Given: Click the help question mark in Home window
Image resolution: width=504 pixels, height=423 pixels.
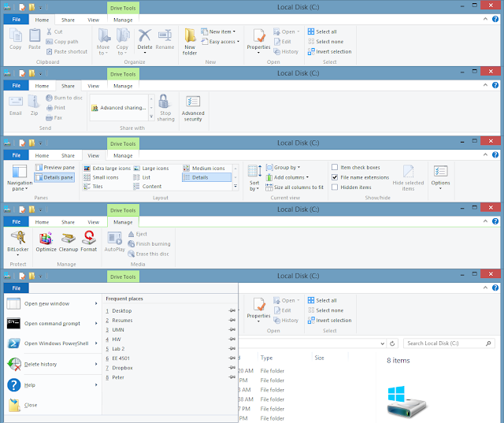Looking at the screenshot, I should (x=495, y=19).
